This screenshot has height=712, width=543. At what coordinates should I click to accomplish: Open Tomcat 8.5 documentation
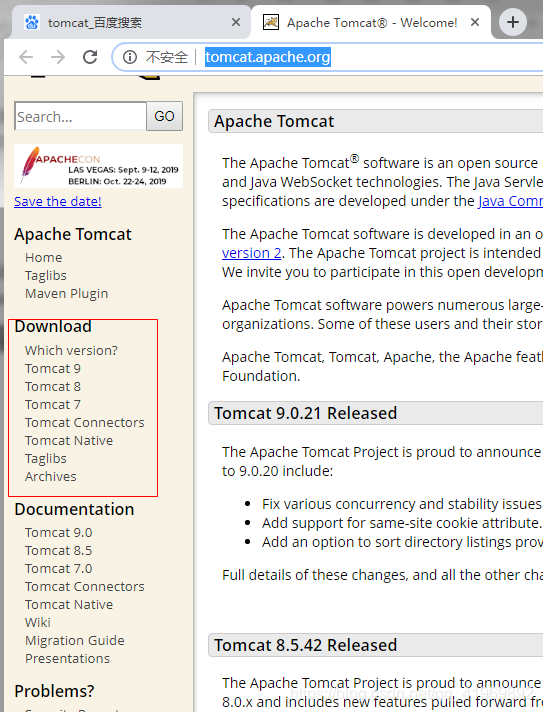tap(59, 551)
